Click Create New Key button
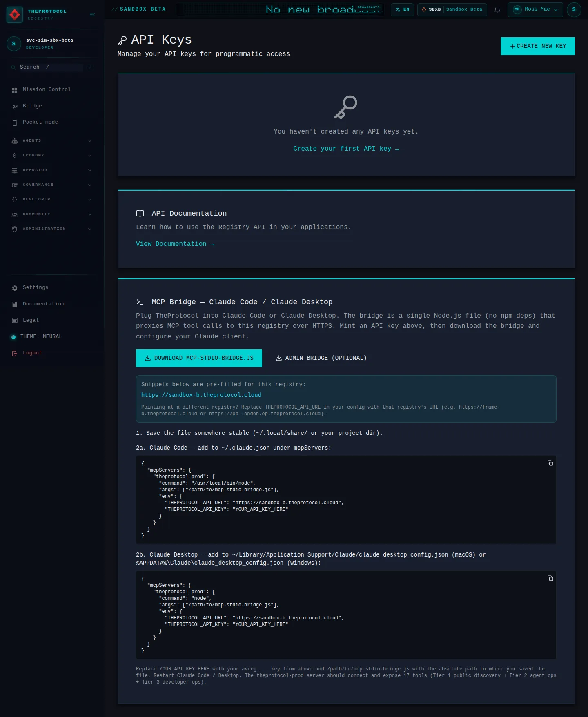588x717 pixels. click(538, 46)
